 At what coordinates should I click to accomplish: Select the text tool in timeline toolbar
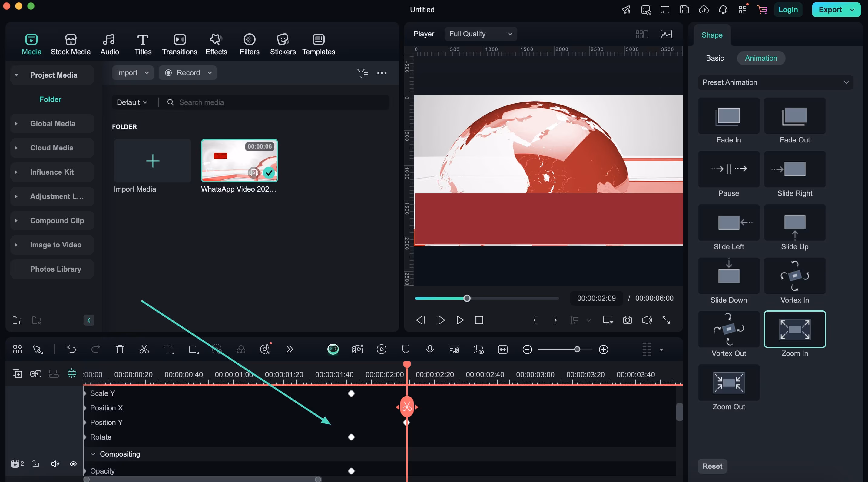168,350
